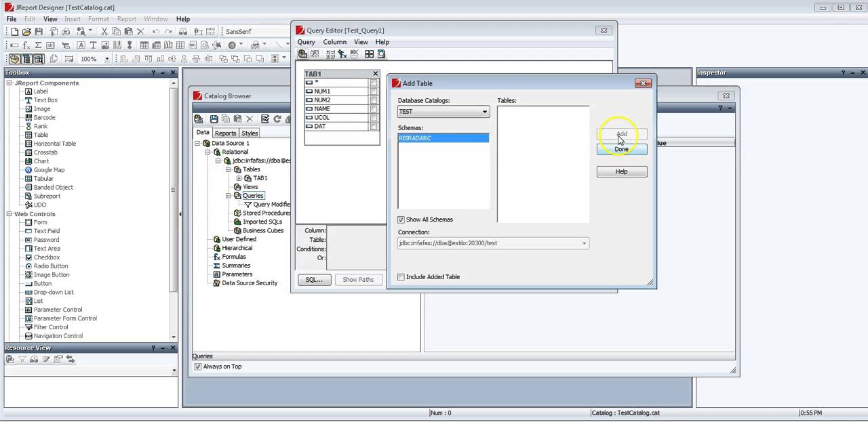Image resolution: width=868 pixels, height=439 pixels.
Task: Open the Column menu in Query Editor
Action: [335, 42]
